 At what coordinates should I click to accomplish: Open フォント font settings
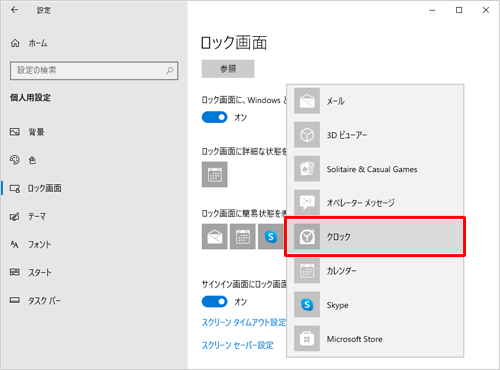pos(31,244)
